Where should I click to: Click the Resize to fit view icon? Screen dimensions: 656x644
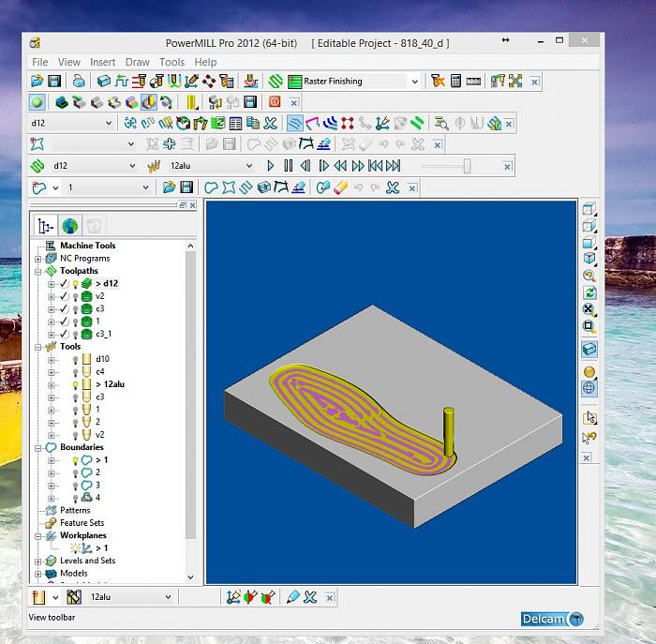[589, 309]
